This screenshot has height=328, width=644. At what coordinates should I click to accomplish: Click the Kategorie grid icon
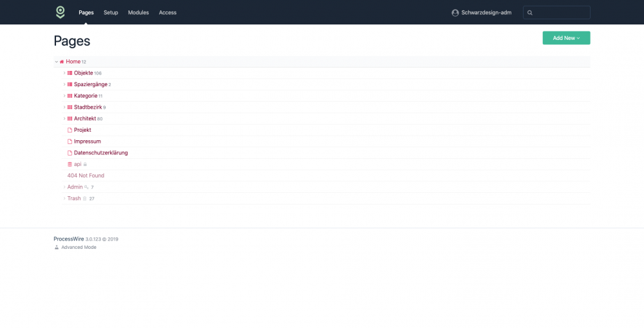(70, 96)
